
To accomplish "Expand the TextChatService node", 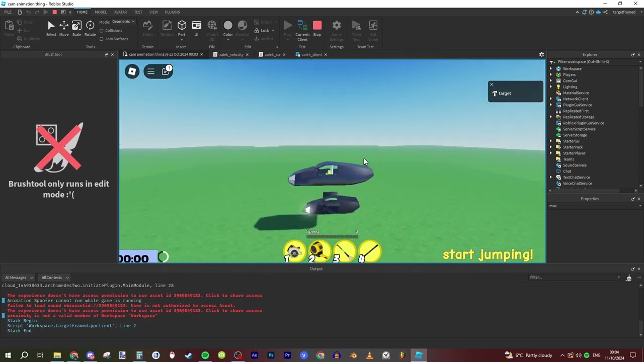I will [x=551, y=177].
